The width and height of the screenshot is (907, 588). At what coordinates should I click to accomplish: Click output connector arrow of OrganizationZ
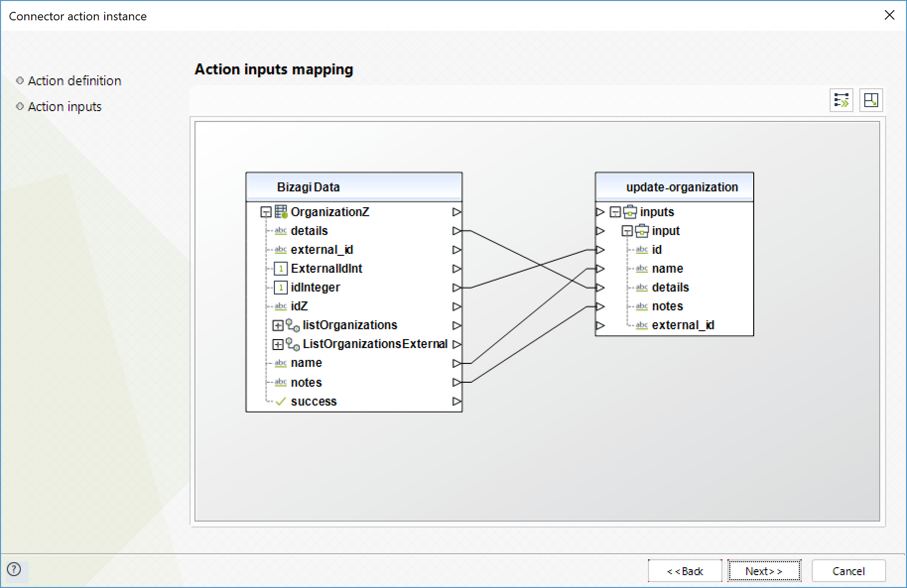[x=456, y=212]
